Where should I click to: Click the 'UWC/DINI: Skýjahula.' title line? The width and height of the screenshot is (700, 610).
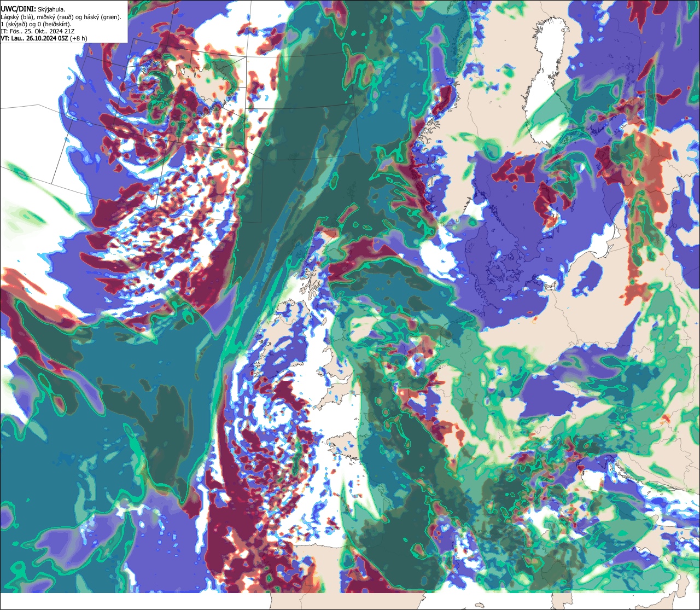33,9
